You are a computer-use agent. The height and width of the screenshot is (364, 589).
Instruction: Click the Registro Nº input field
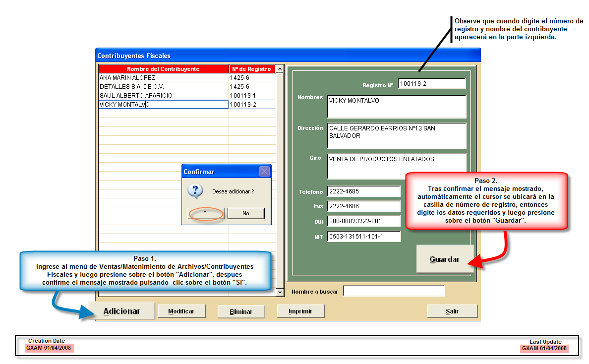click(x=431, y=84)
